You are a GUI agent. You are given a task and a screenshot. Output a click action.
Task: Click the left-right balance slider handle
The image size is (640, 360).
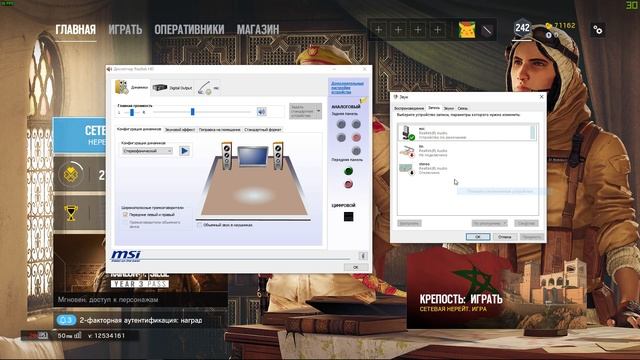click(x=132, y=112)
